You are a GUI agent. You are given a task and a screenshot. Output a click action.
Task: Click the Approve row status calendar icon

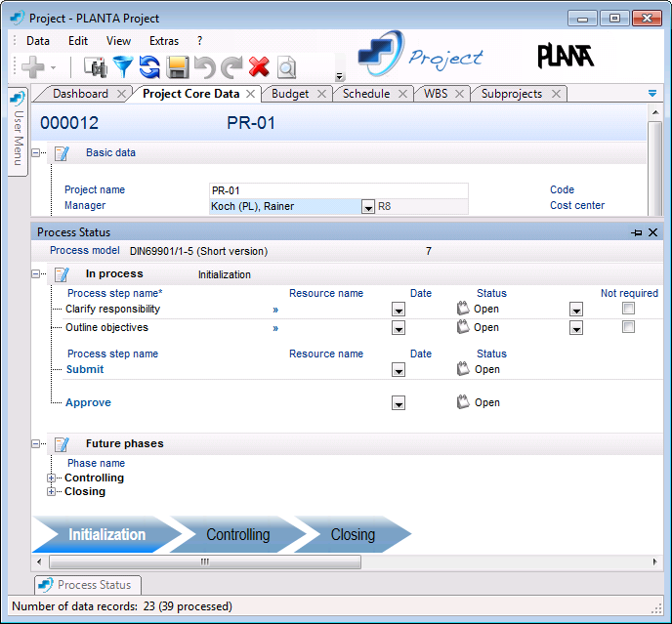463,402
